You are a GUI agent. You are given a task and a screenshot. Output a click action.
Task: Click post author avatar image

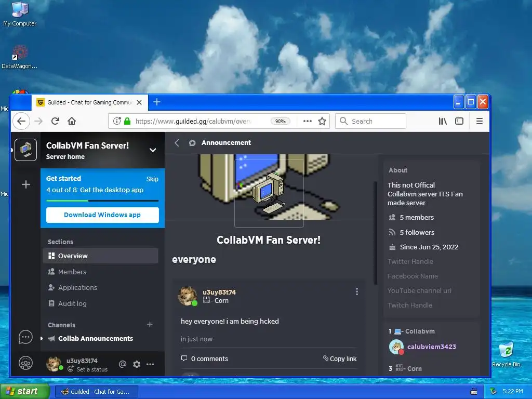pyautogui.click(x=187, y=296)
